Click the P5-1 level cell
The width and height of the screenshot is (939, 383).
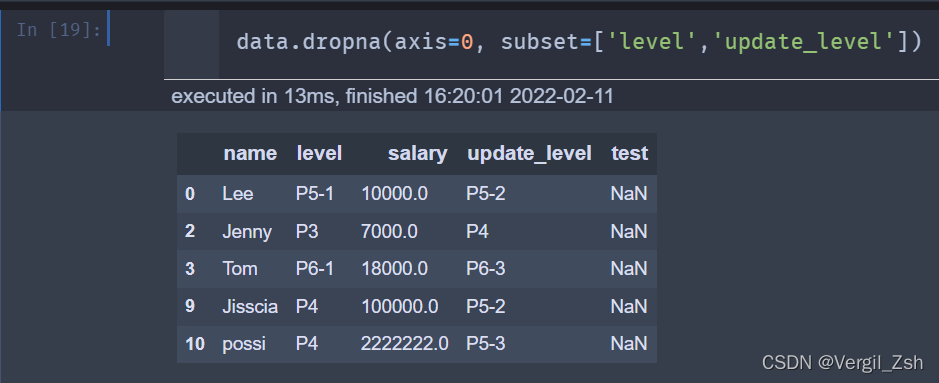click(314, 194)
